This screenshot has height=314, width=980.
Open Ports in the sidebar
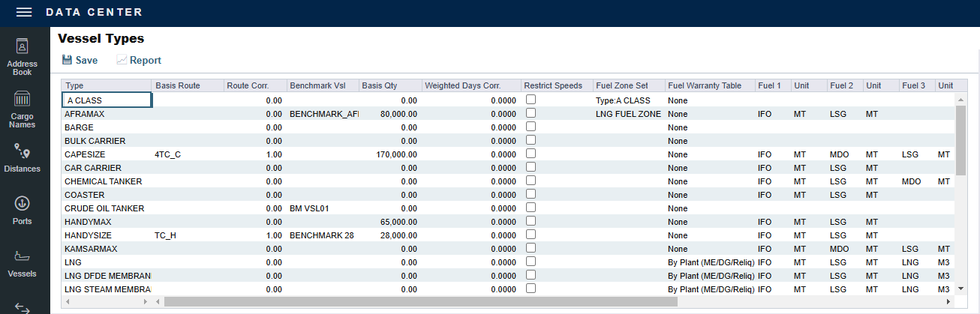pos(22,211)
